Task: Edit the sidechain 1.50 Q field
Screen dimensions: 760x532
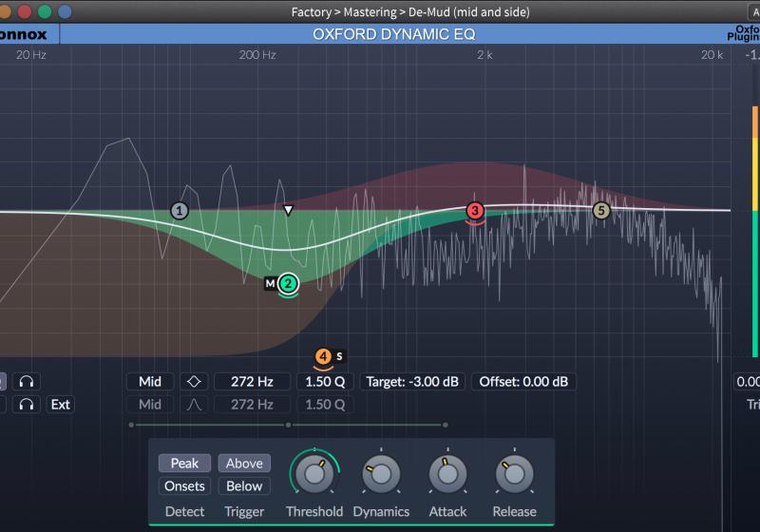Action: (325, 405)
